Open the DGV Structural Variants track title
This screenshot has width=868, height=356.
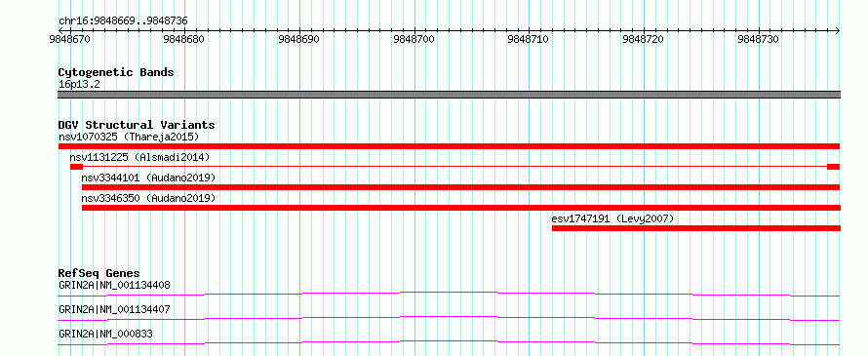click(137, 125)
